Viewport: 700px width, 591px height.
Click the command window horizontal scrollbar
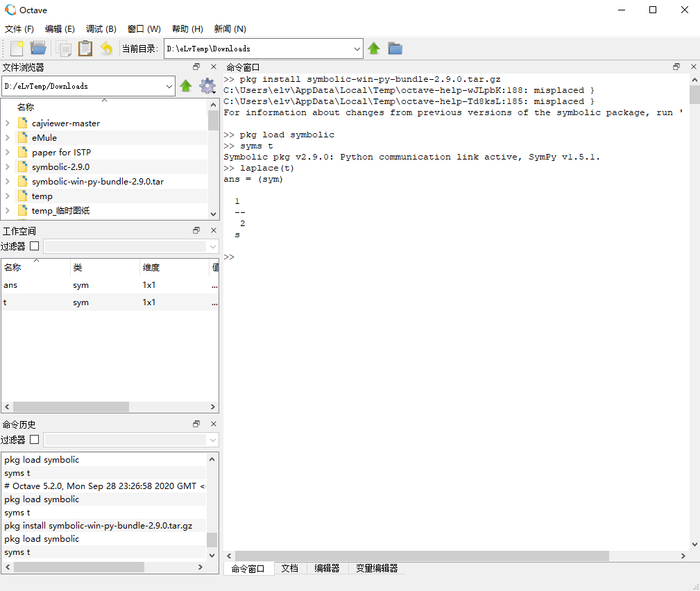[422, 556]
